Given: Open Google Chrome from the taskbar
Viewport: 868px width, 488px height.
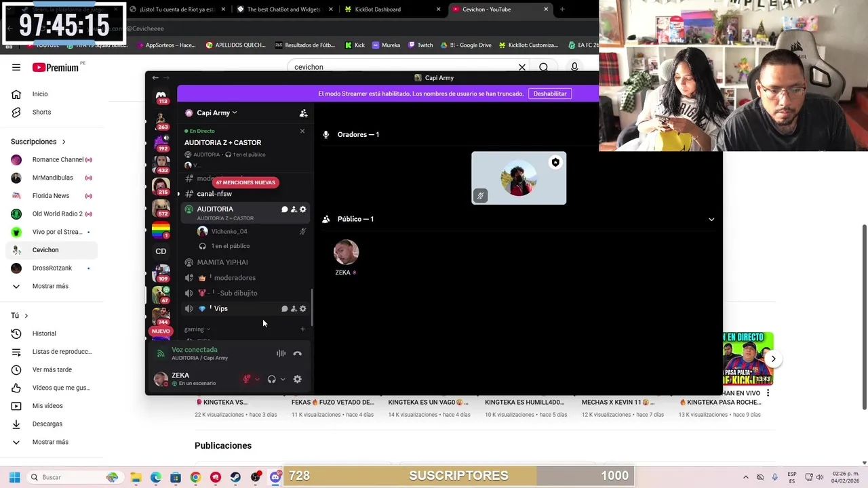Looking at the screenshot, I should click(195, 477).
